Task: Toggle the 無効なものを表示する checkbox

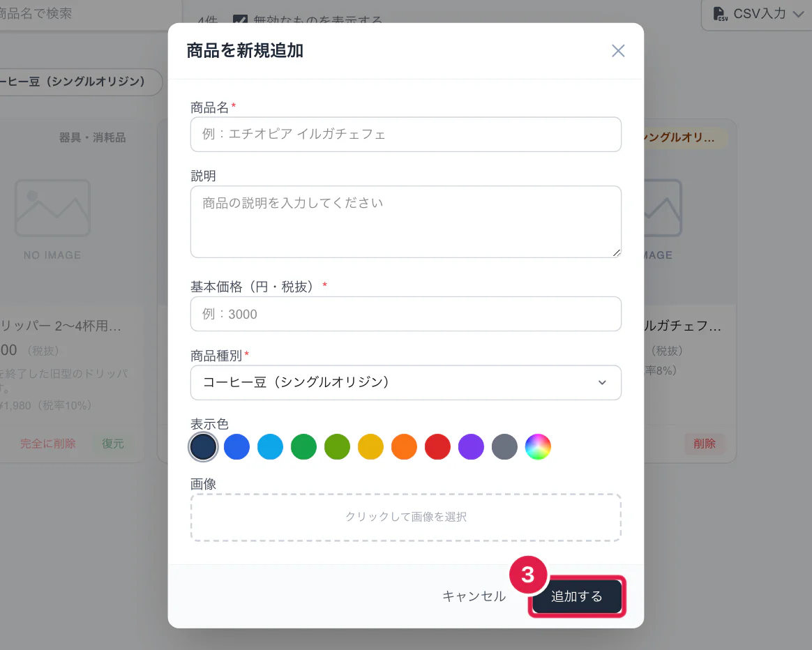Action: coord(240,21)
